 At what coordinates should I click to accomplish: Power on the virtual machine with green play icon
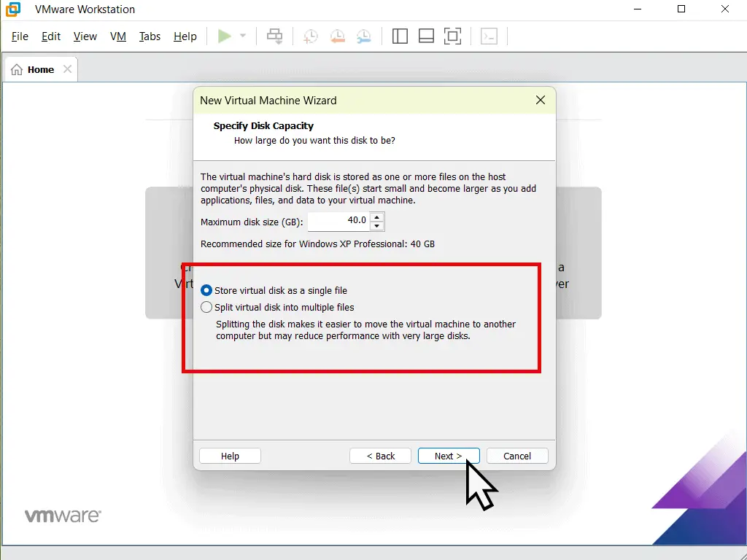click(225, 36)
